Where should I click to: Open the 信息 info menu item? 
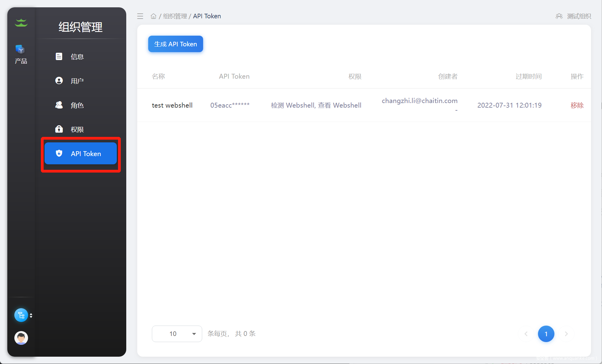(x=77, y=57)
